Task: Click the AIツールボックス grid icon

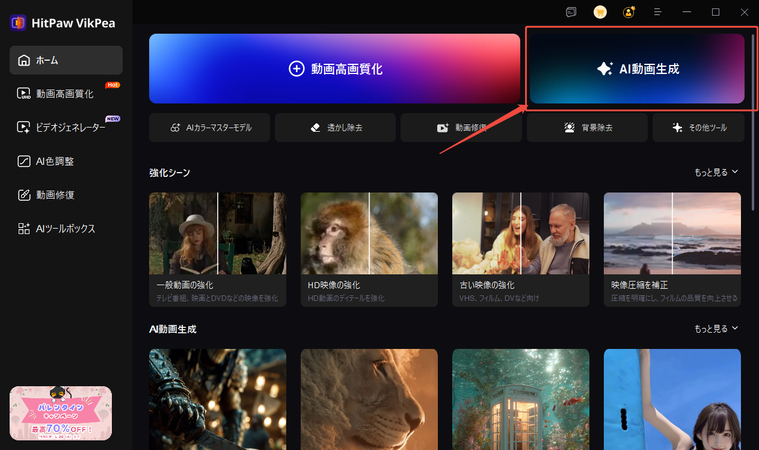Action: pos(24,228)
